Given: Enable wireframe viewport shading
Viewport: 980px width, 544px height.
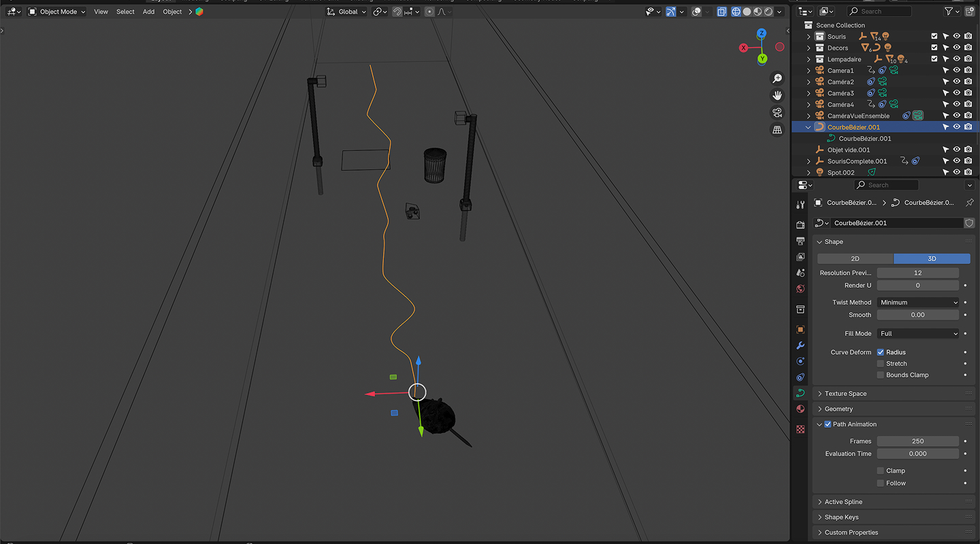Looking at the screenshot, I should [x=736, y=12].
